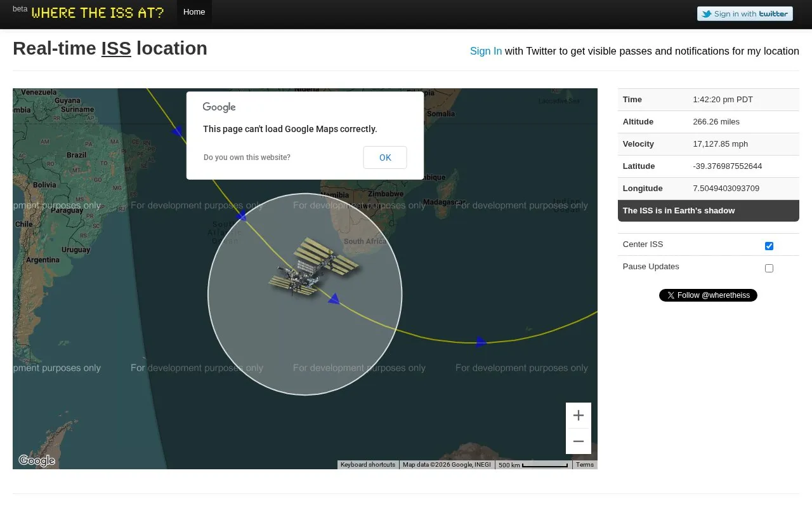The image size is (812, 508).
Task: Click 'Do you own this website?' link
Action: pyautogui.click(x=247, y=157)
